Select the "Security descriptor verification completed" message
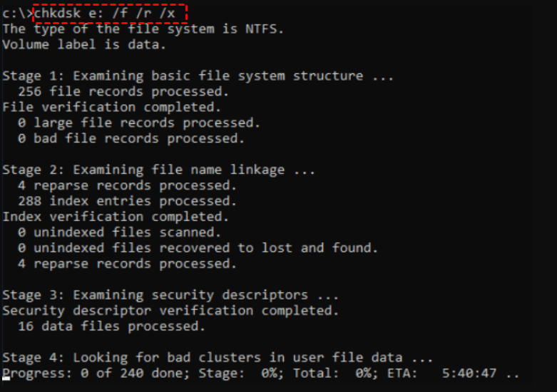 pos(170,311)
